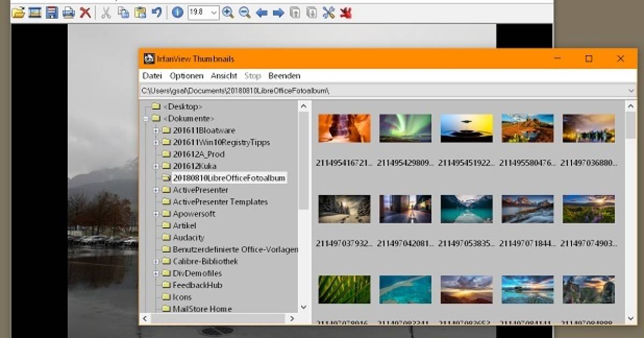This screenshot has width=644, height=338.
Task: Select thumbnail 211497071844 mountain image
Action: coord(528,209)
